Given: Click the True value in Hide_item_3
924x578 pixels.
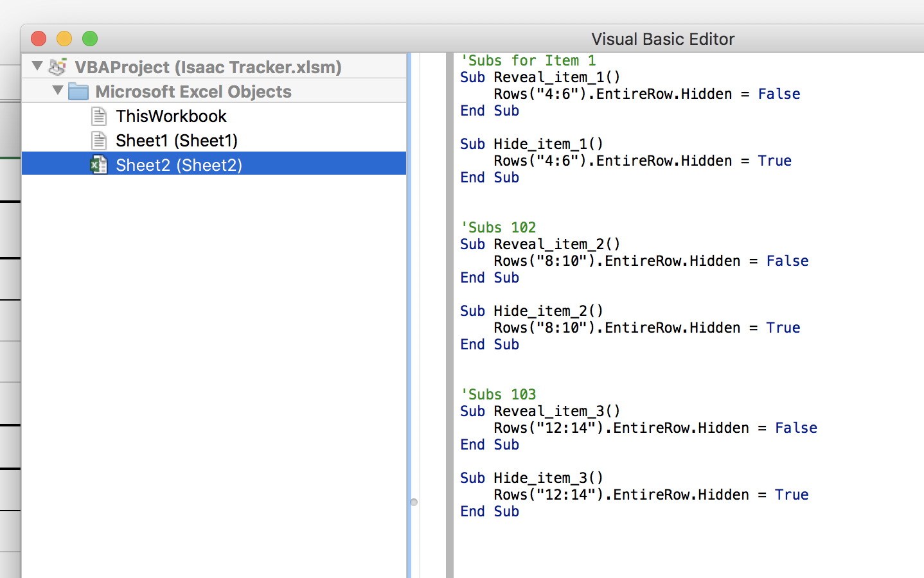Looking at the screenshot, I should click(x=792, y=495).
